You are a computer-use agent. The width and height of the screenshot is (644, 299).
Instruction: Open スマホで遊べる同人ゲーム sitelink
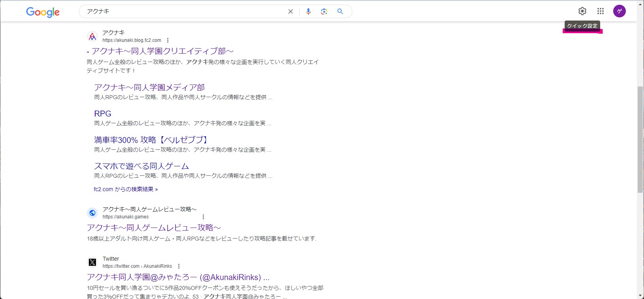pos(141,166)
